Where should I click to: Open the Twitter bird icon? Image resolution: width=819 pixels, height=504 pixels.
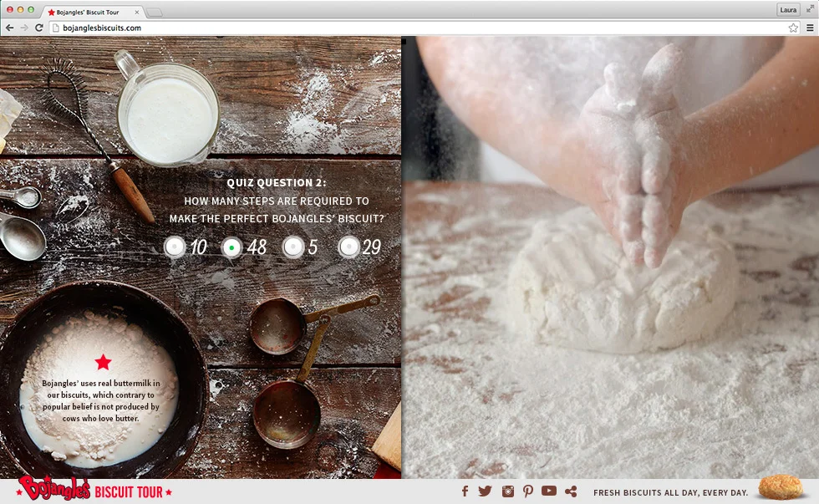(486, 491)
